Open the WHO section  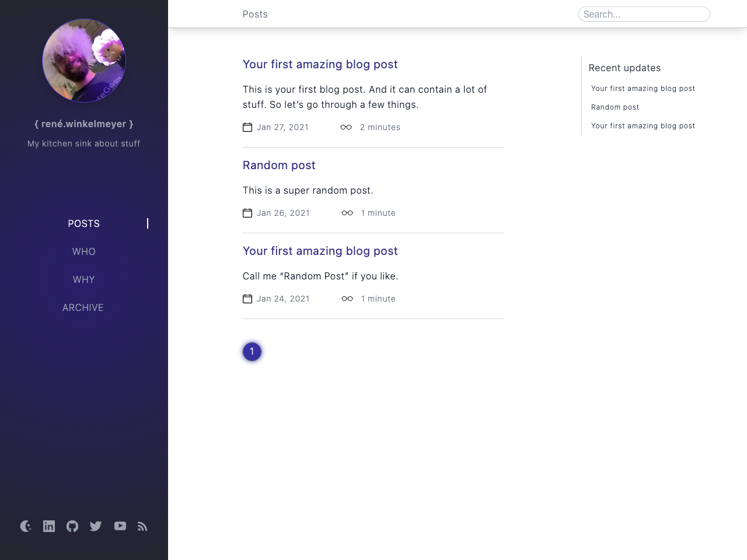click(83, 251)
